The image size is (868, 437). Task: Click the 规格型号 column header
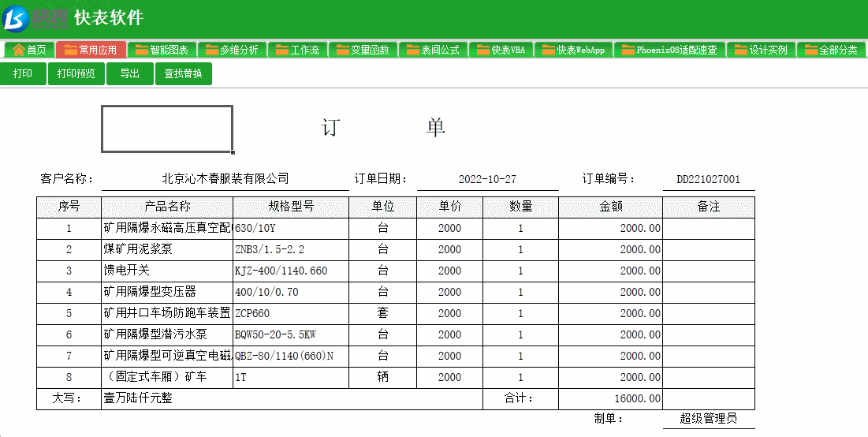pyautogui.click(x=291, y=207)
